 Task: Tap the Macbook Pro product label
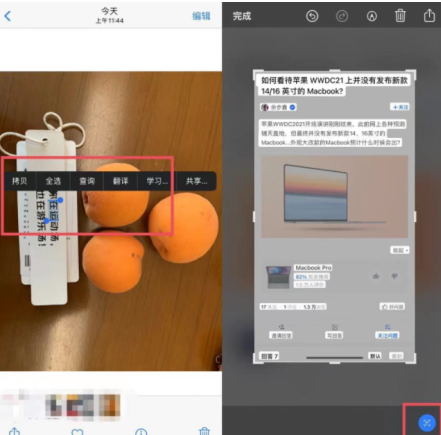pos(313,268)
